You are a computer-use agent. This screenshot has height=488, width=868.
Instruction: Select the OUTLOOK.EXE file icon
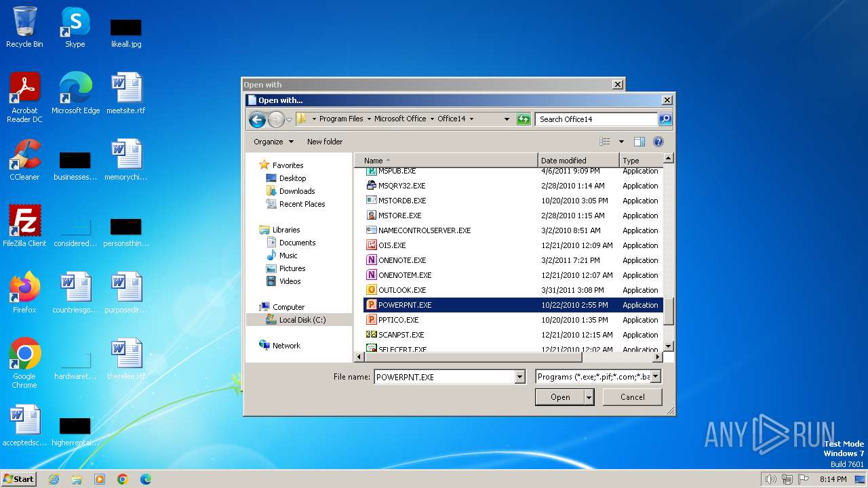371,290
